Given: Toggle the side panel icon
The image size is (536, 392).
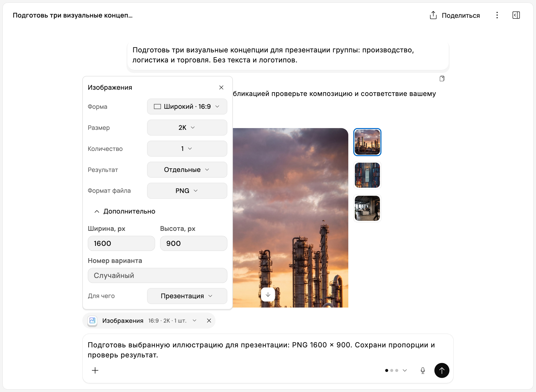Looking at the screenshot, I should [x=516, y=15].
